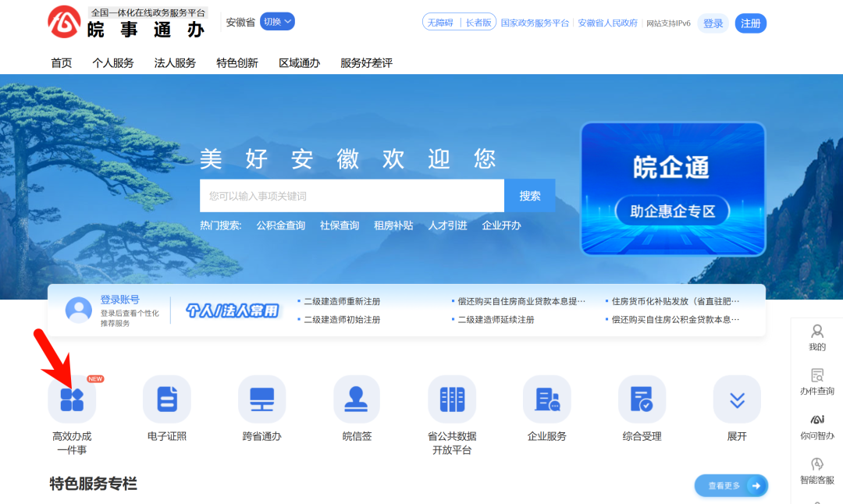843x504 pixels.
Task: Click the 注册 registration button
Action: point(750,23)
